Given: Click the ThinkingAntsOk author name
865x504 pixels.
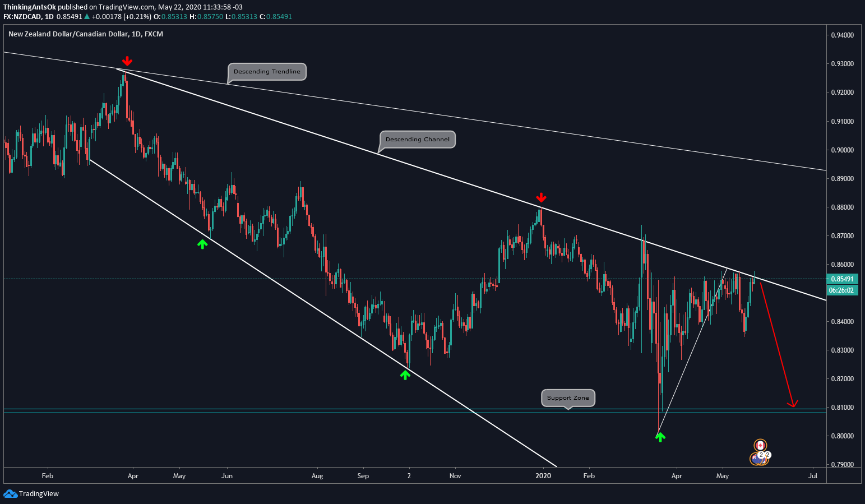Looking at the screenshot, I should point(30,7).
